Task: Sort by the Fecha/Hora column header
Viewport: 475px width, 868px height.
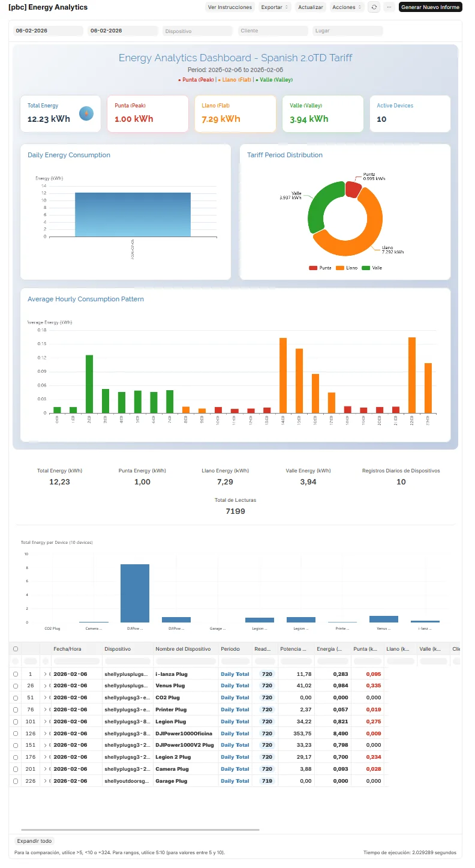Action: [x=67, y=649]
